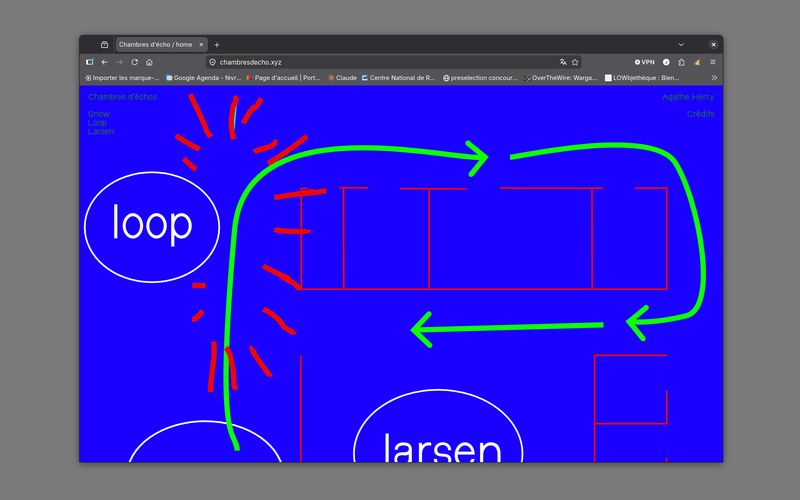The image size is (800, 500).
Task: Go back with the back arrow
Action: [x=104, y=62]
